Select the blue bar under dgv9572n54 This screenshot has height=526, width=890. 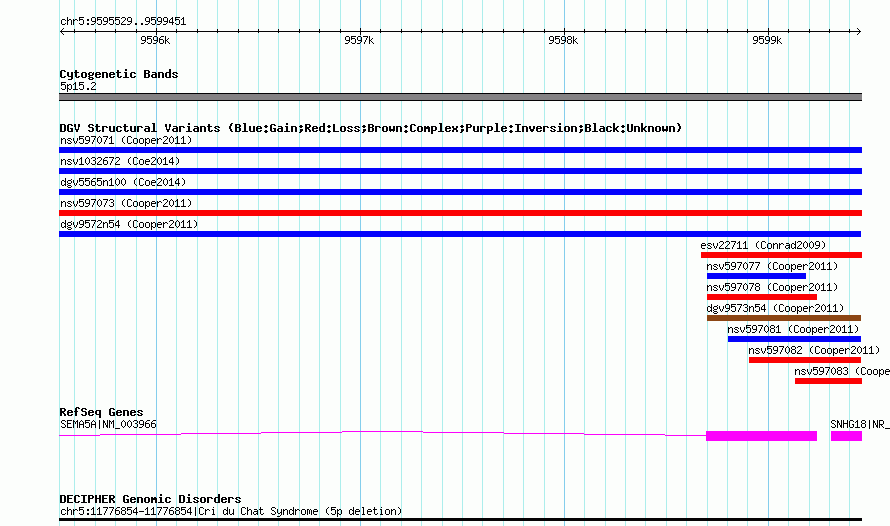click(460, 234)
